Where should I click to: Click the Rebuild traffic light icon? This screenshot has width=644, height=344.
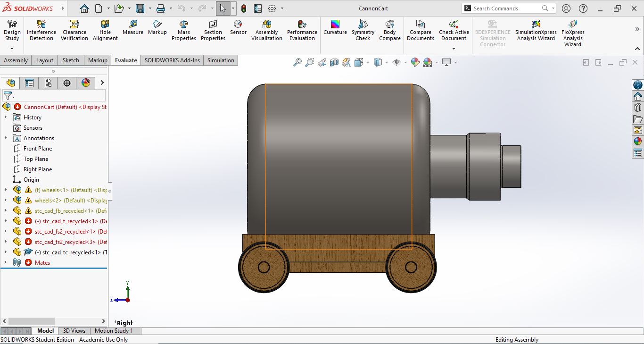(244, 8)
